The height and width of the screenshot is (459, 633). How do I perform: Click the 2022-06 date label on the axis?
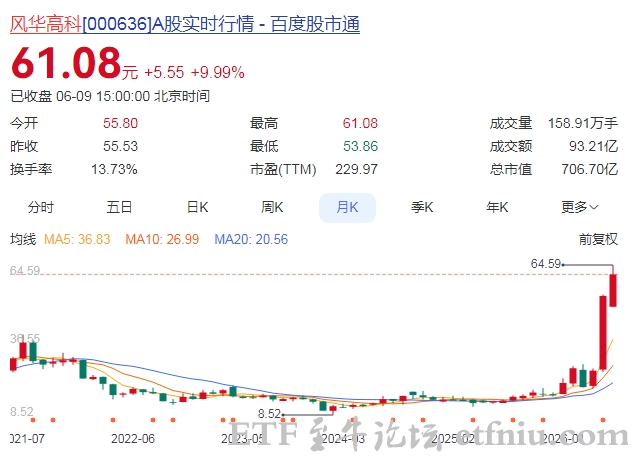pos(133,439)
